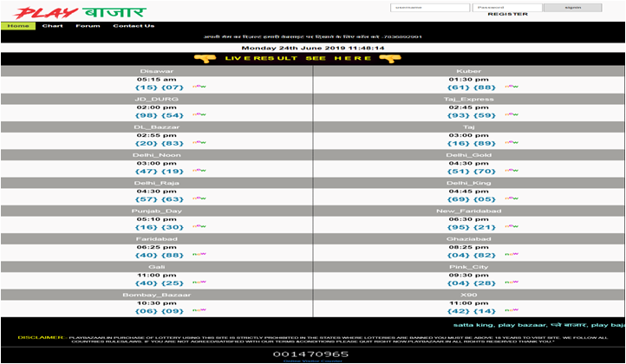Click the X90 result {42} {14}
This screenshot has height=364, width=626.
pyautogui.click(x=472, y=311)
